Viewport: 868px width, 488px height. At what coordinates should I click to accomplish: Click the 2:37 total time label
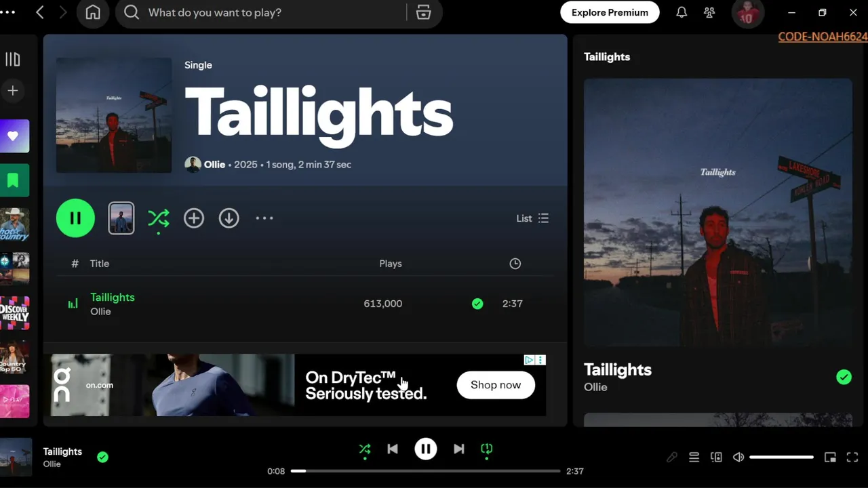[x=575, y=471]
